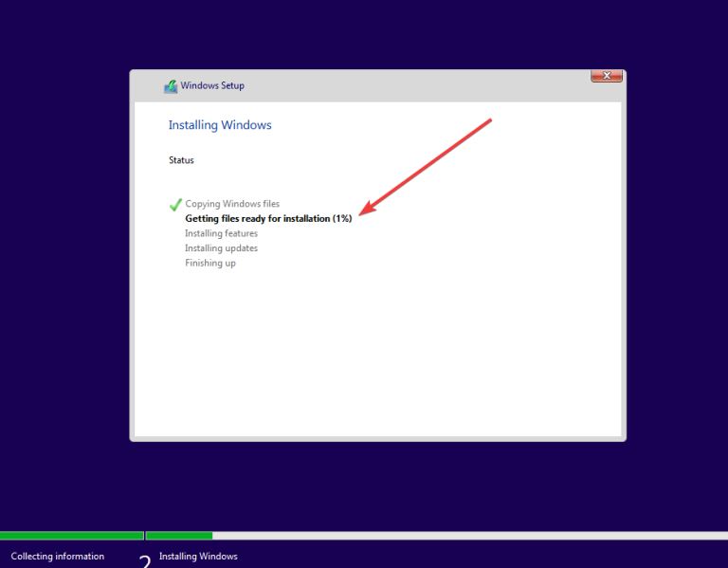Click the 'Status' label
728x568 pixels.
click(181, 160)
